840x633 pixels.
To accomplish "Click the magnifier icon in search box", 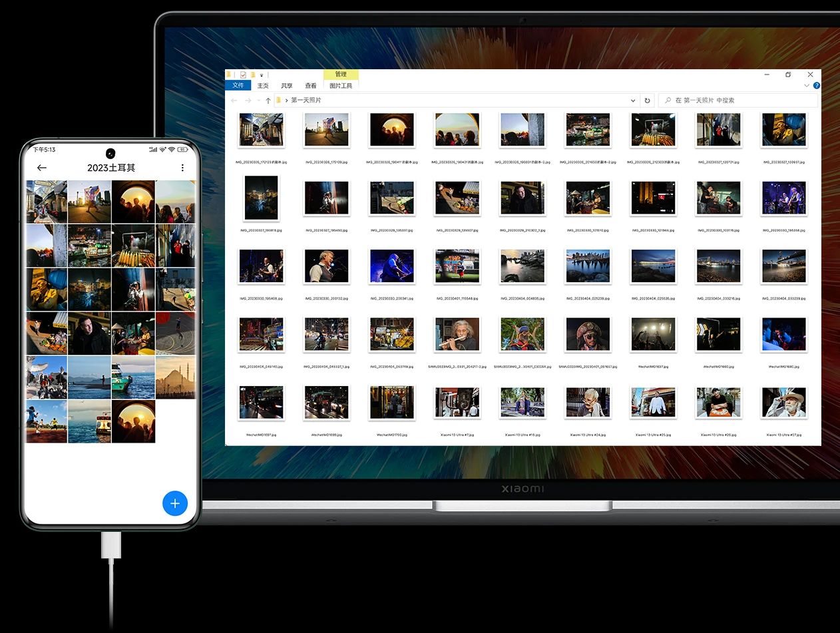I will tap(667, 101).
